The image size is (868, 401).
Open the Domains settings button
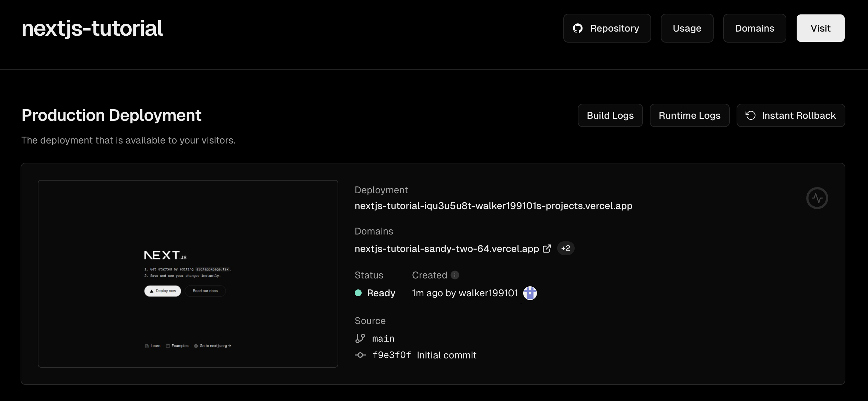coord(754,28)
